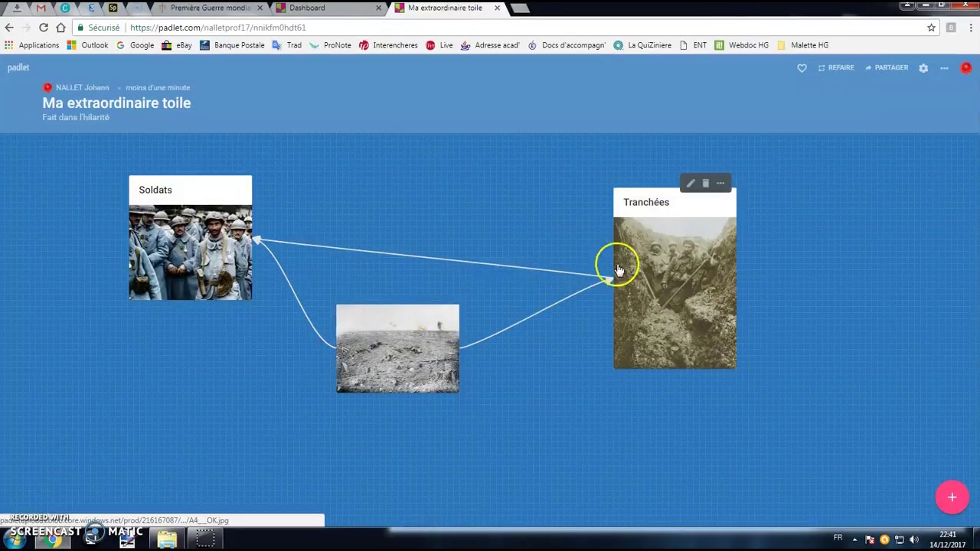Screen dimensions: 980x551
Task: Delete the Tranchées post with trash icon
Action: pos(706,184)
